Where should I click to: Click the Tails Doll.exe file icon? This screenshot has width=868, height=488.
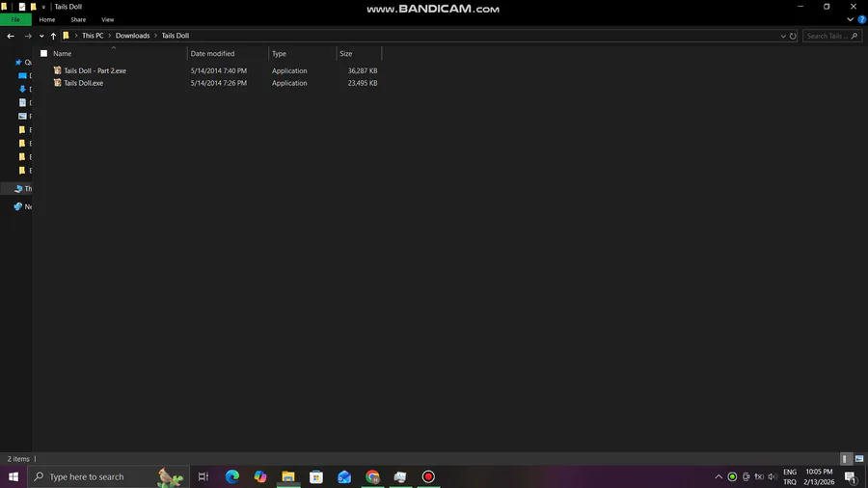pyautogui.click(x=57, y=82)
